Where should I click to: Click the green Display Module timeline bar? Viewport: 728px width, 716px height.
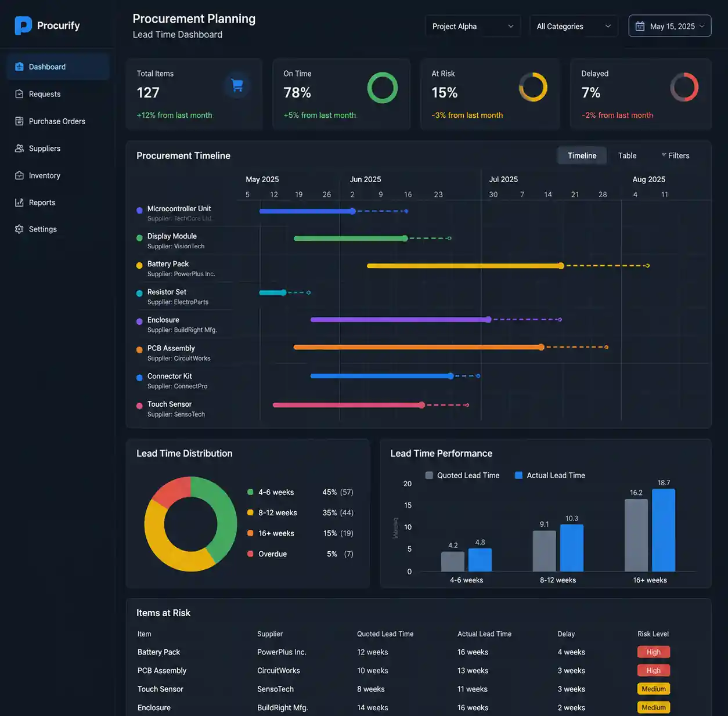[x=350, y=238]
